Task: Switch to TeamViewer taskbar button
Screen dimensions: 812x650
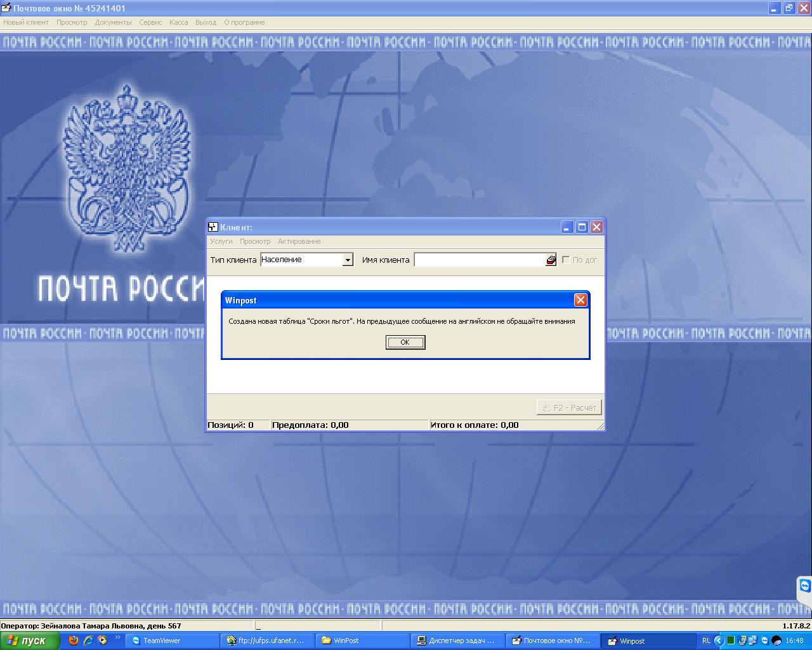Action: coord(173,641)
